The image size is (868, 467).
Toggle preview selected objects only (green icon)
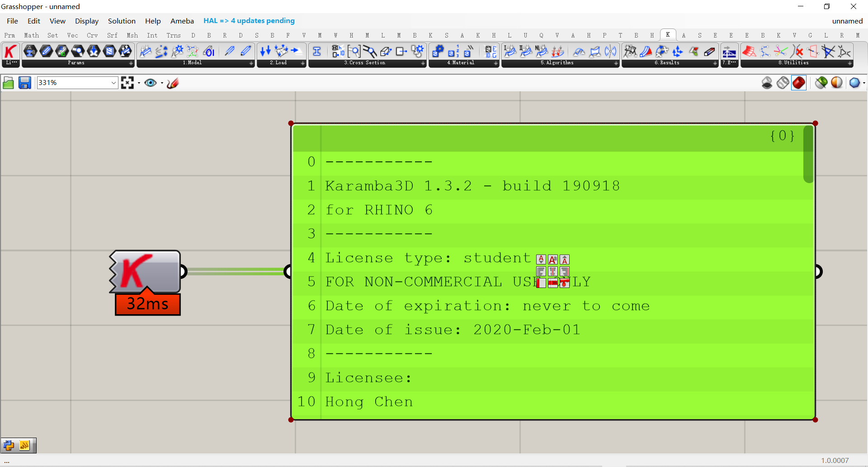821,83
